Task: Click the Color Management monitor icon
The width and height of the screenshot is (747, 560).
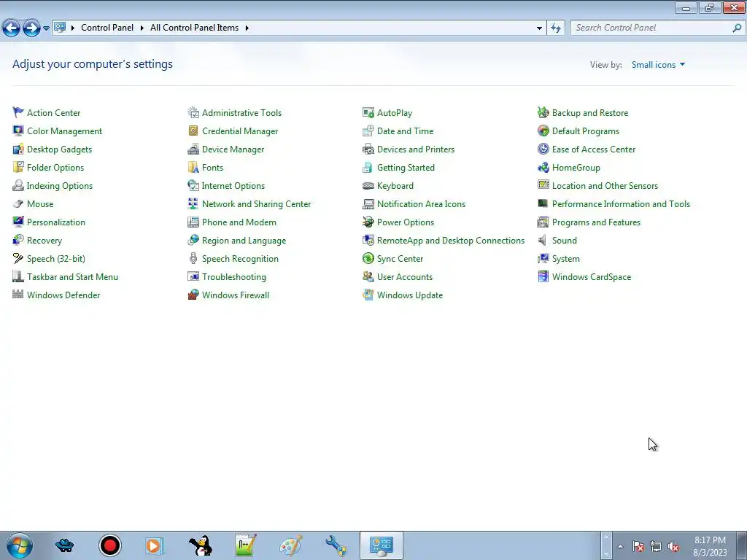Action: pos(18,131)
